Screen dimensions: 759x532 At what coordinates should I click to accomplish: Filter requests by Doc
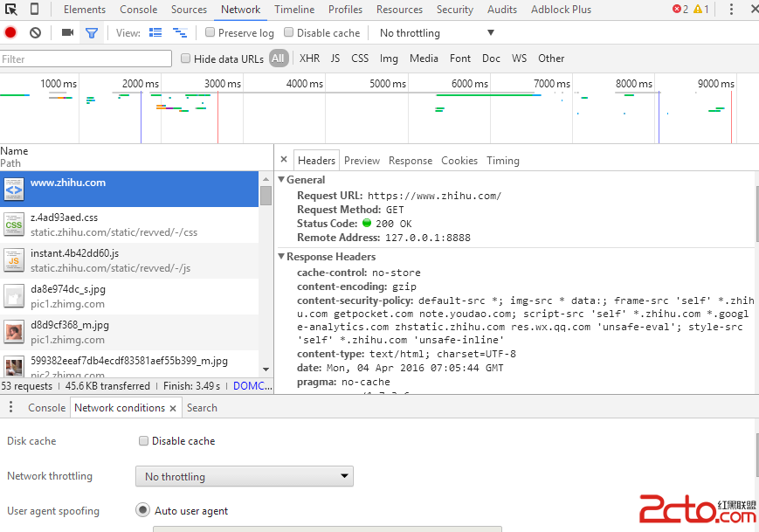(491, 58)
